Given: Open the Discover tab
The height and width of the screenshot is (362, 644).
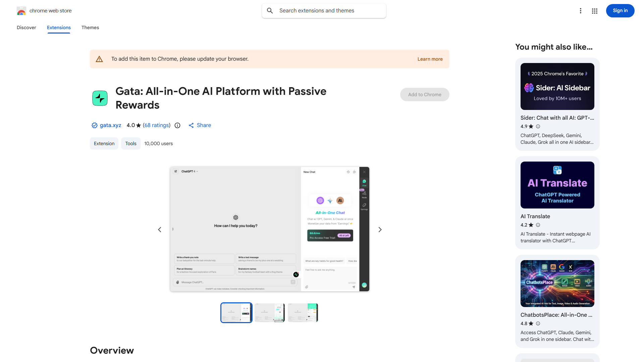Looking at the screenshot, I should (26, 27).
